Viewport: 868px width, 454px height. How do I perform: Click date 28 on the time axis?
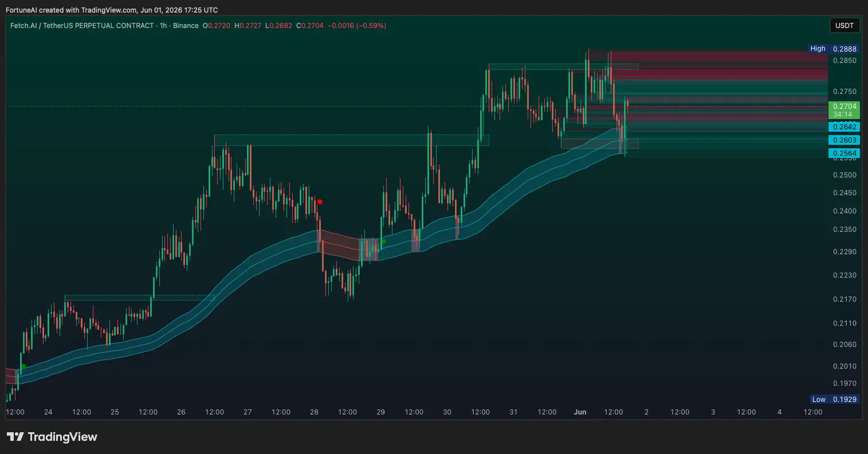coord(314,412)
